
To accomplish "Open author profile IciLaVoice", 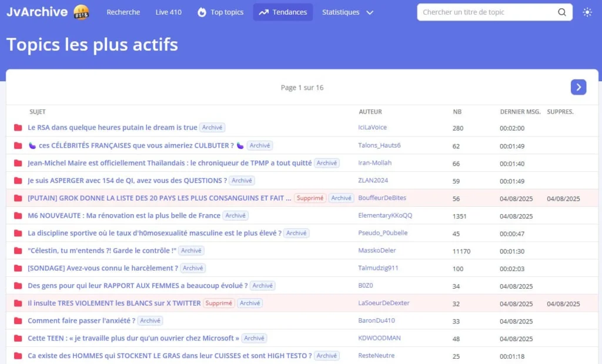I will (x=372, y=128).
